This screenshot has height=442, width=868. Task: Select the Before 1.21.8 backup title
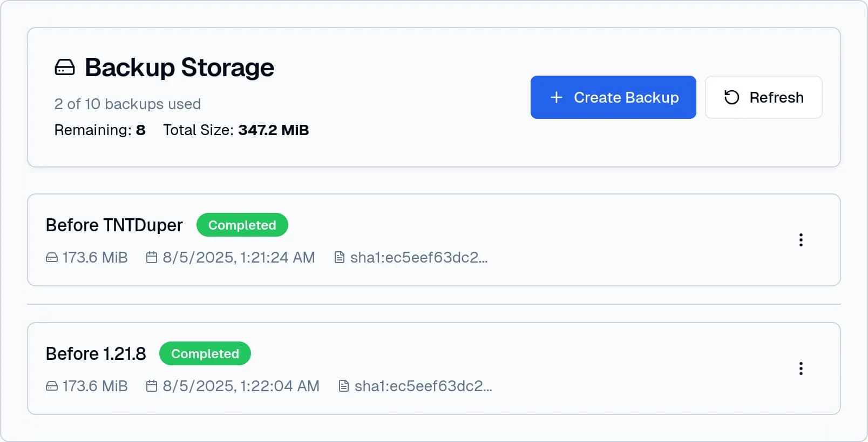click(96, 353)
